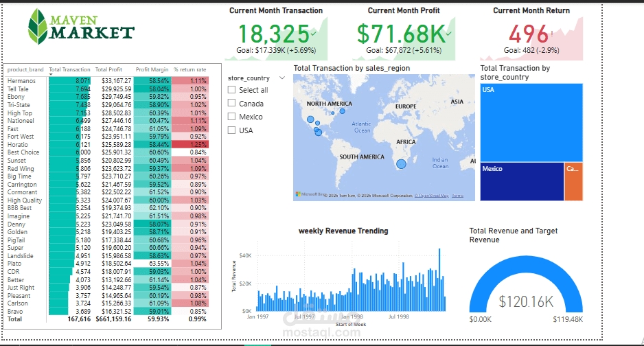Screen dimensions: 644x346
Task: Select the Nationeel brand row
Action: point(108,121)
